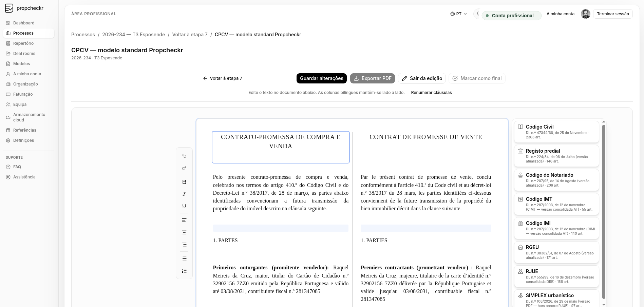Open A minha conta in sidebar
This screenshot has width=644, height=307.
coord(29,74)
